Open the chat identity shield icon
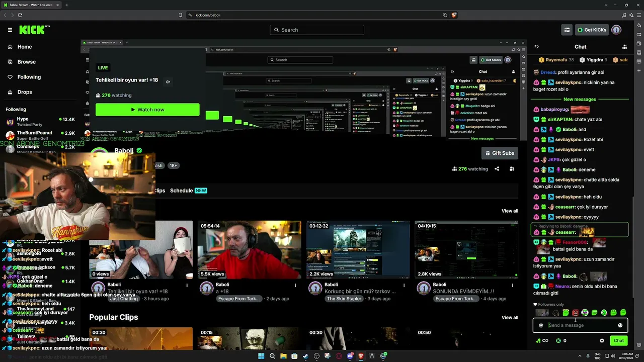 [541, 325]
